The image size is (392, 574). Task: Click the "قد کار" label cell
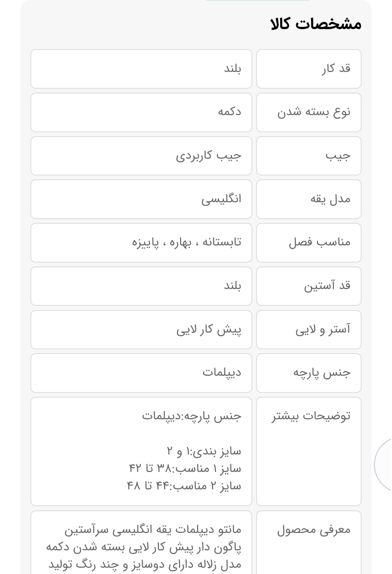tap(309, 69)
